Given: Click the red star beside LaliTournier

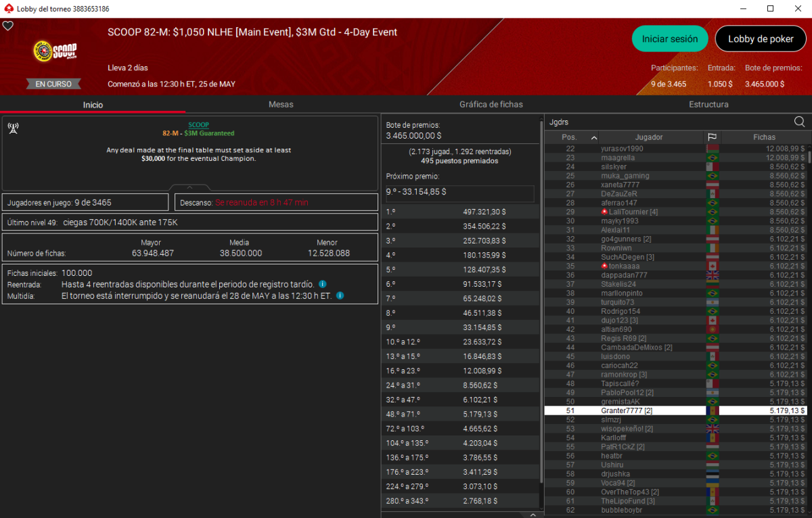Looking at the screenshot, I should (604, 212).
